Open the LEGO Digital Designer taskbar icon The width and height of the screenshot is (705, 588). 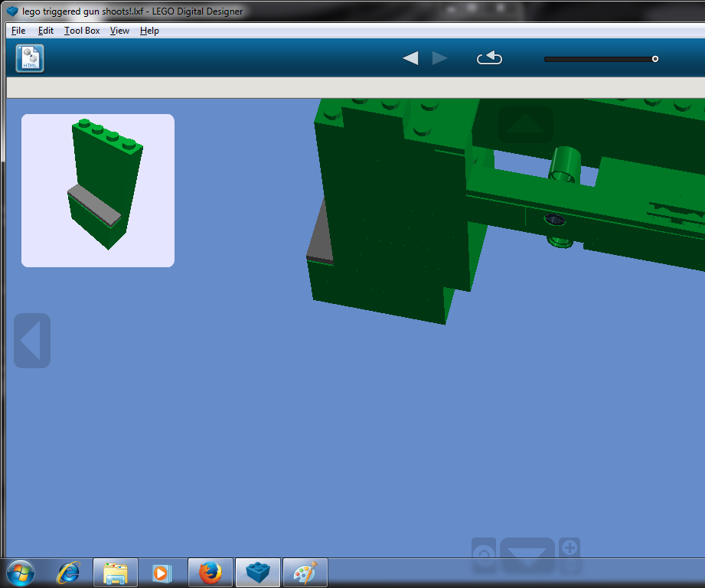pyautogui.click(x=258, y=572)
